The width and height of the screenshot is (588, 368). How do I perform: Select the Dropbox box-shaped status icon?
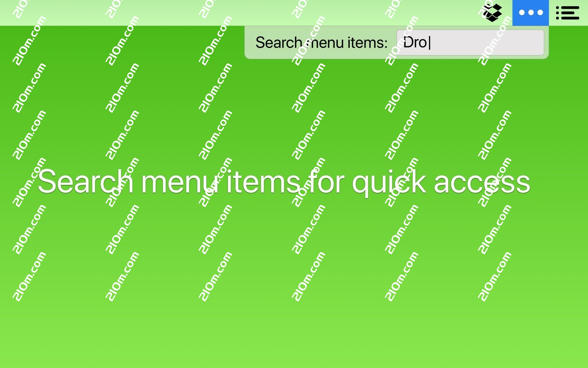click(x=492, y=13)
